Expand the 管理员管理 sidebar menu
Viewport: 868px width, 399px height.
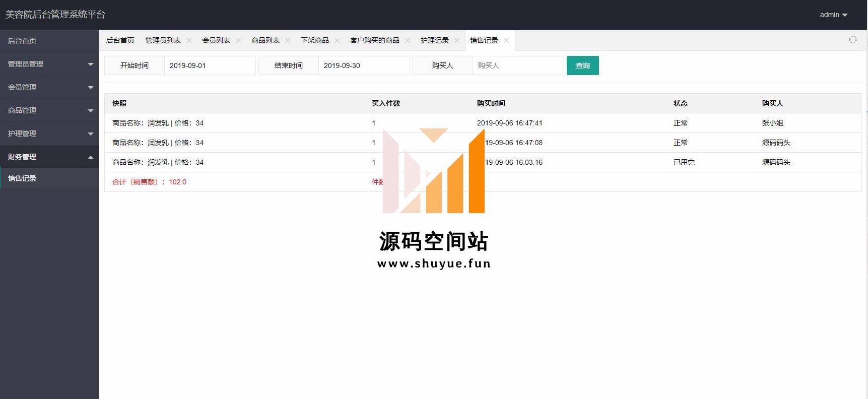click(49, 64)
